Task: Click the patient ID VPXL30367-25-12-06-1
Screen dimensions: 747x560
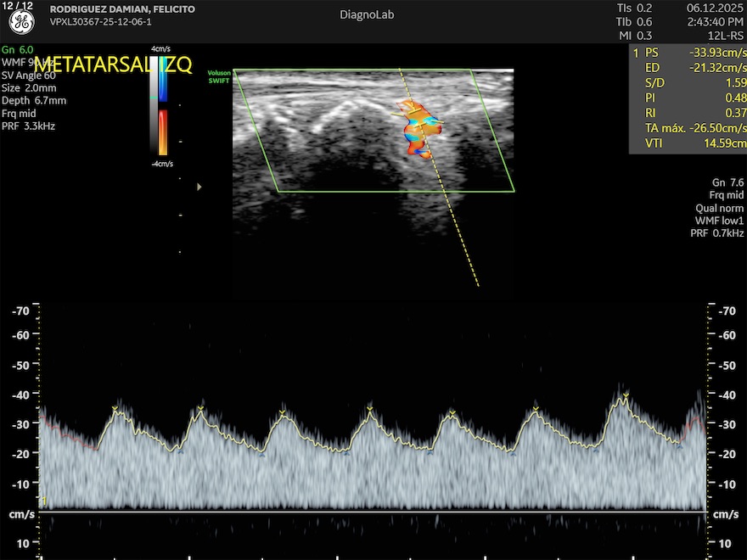Action: [x=101, y=22]
